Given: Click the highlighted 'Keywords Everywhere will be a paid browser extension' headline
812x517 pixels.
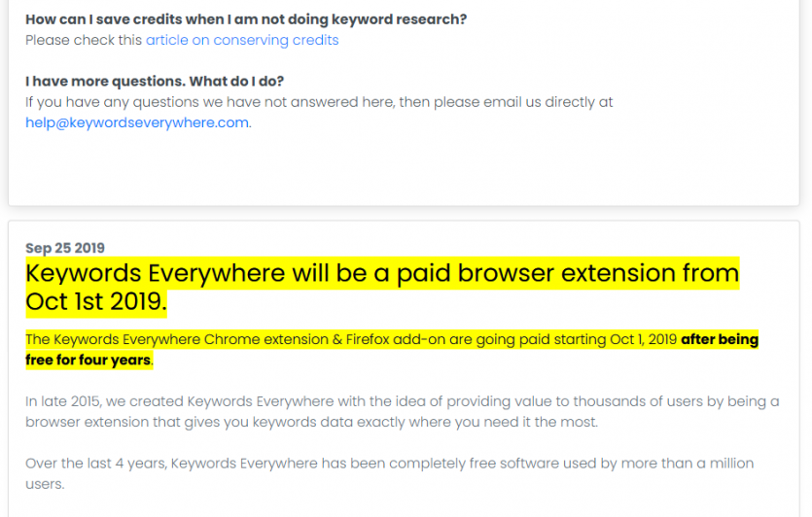Looking at the screenshot, I should [382, 288].
